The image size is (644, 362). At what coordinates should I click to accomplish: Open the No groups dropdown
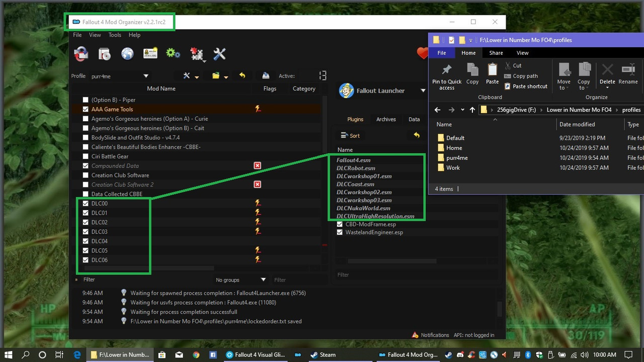tap(241, 280)
